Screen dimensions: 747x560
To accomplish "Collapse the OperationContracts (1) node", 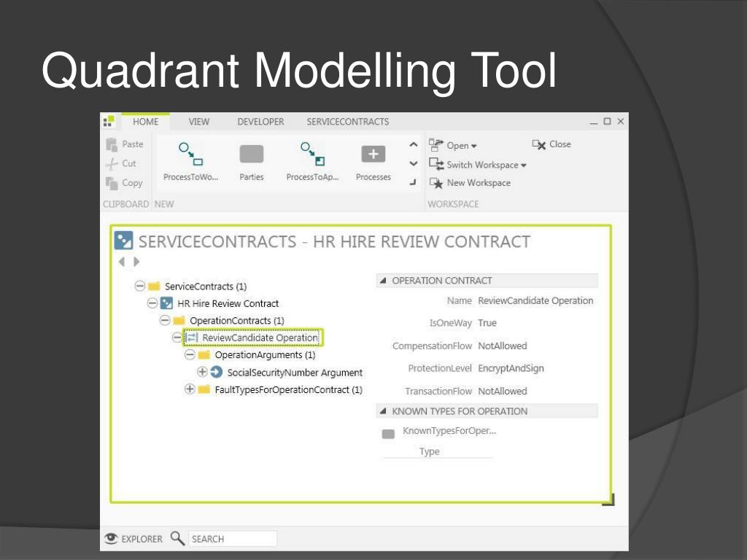I will [165, 321].
